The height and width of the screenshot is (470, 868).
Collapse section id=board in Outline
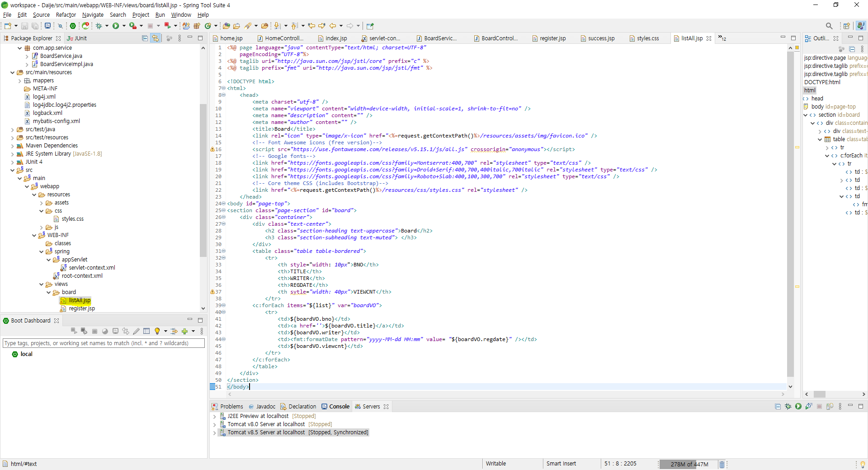(x=806, y=115)
